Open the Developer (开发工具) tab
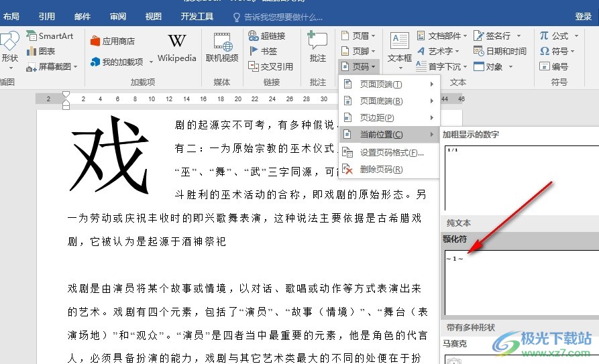 pos(197,17)
